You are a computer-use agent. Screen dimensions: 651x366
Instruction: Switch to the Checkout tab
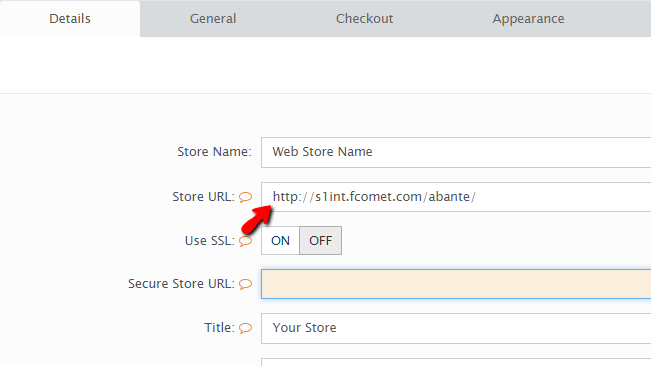pyautogui.click(x=364, y=19)
